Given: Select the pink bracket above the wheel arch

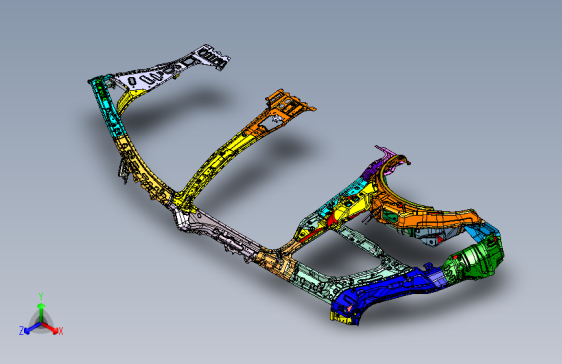Looking at the screenshot, I should [386, 152].
